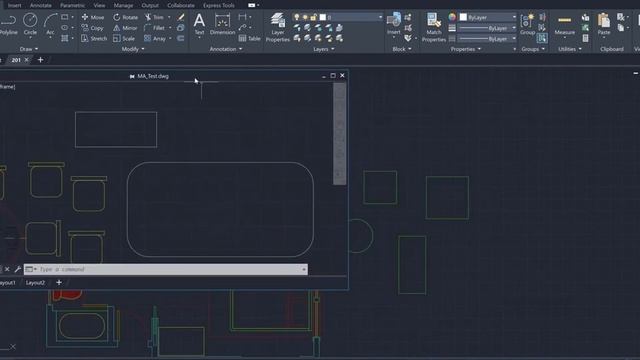Click the Paste tool
This screenshot has width=640, height=360.
click(604, 24)
